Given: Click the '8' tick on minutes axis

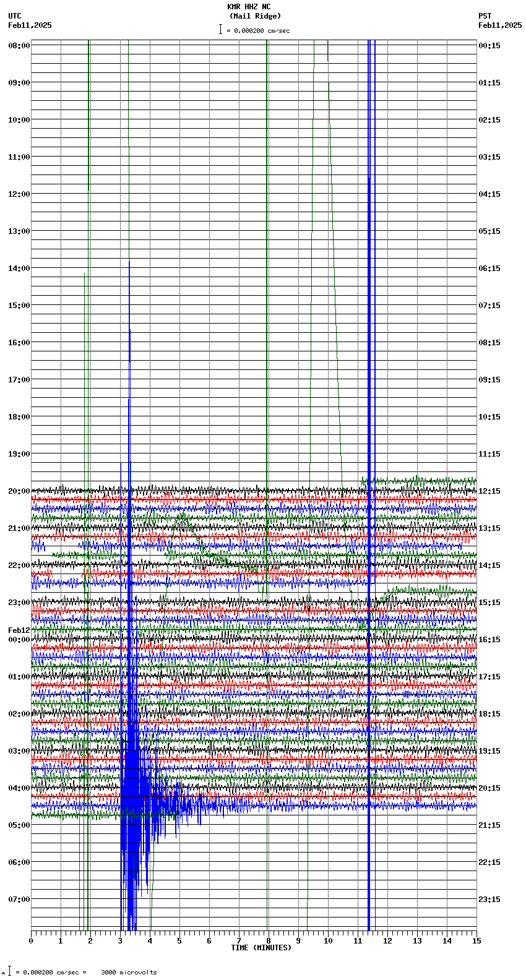Looking at the screenshot, I should (269, 941).
